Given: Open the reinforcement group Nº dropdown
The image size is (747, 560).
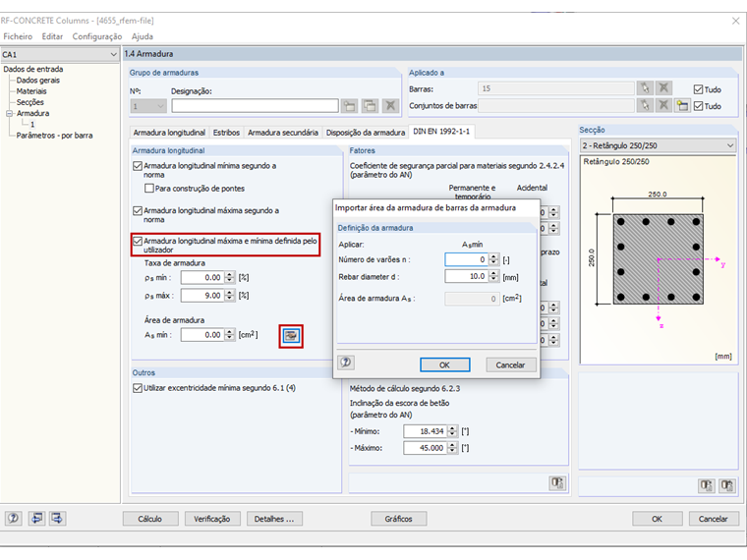Looking at the screenshot, I should pyautogui.click(x=160, y=106).
